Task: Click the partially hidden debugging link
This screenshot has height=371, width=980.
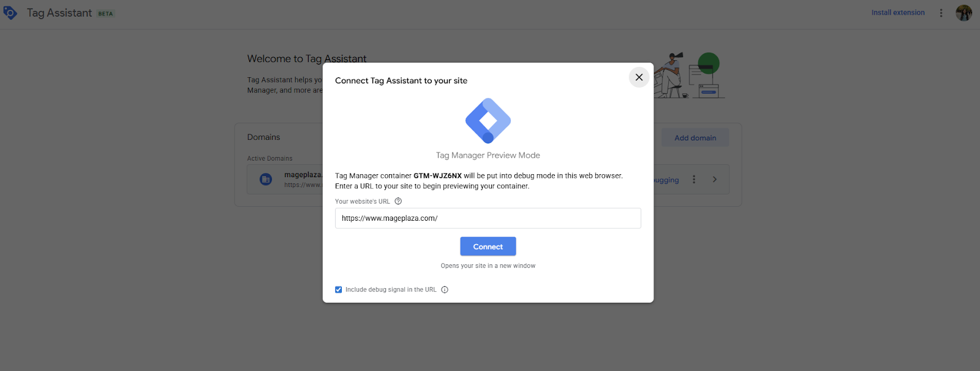Action: [x=666, y=180]
